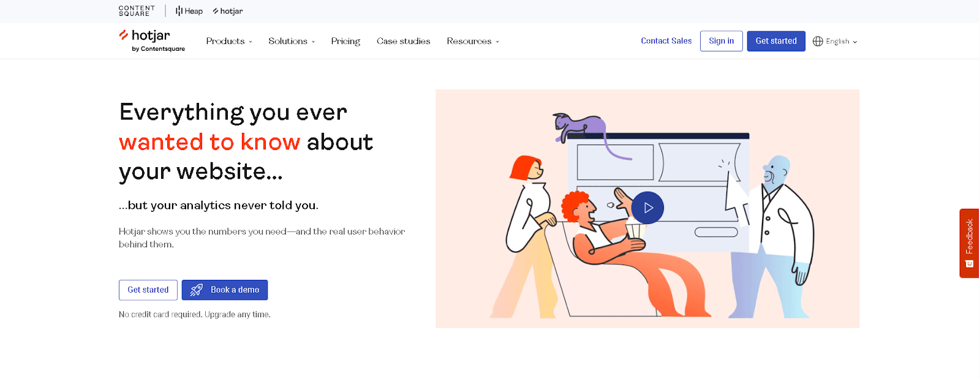Screen dimensions: 980x379
Task: Expand the Solutions menu
Action: tap(292, 41)
